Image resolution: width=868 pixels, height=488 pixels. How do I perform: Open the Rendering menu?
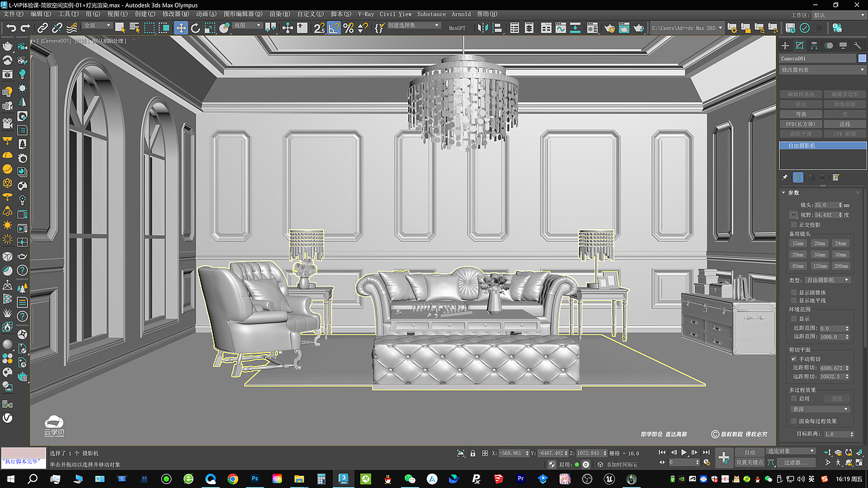(279, 14)
